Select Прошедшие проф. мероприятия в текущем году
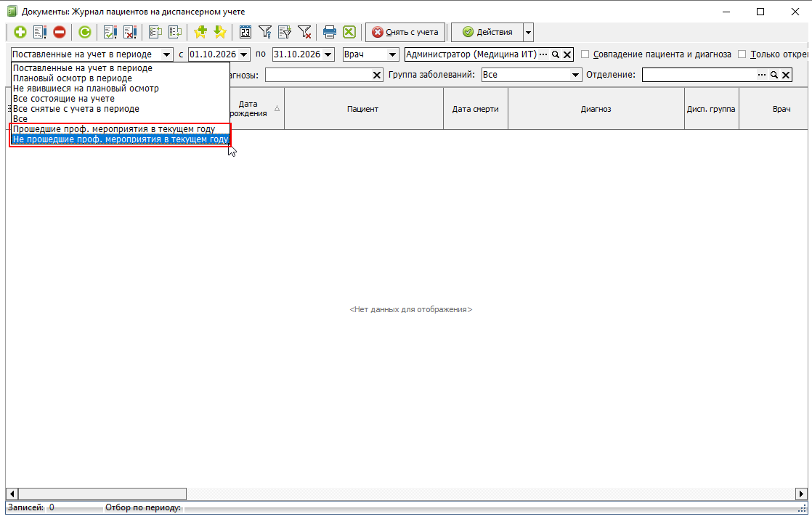The image size is (812, 519). (x=120, y=129)
